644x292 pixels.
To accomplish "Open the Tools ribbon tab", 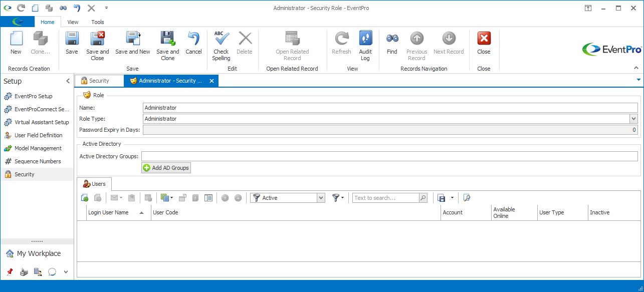I will pos(98,22).
